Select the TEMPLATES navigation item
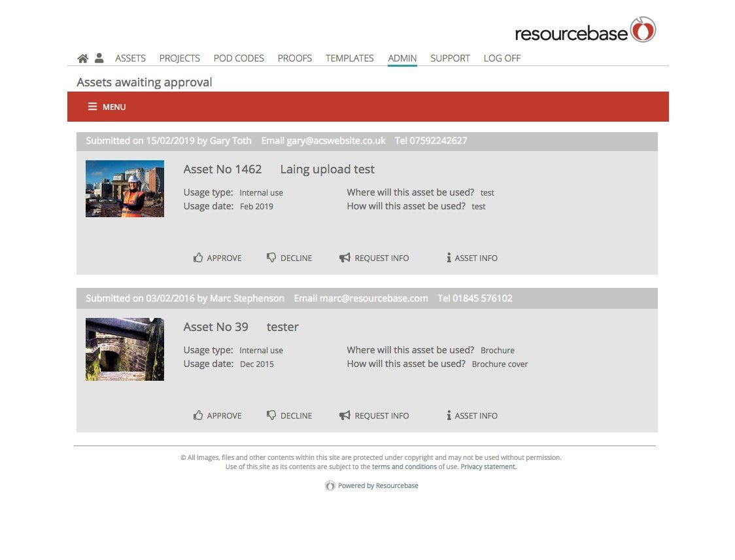 pyautogui.click(x=350, y=58)
